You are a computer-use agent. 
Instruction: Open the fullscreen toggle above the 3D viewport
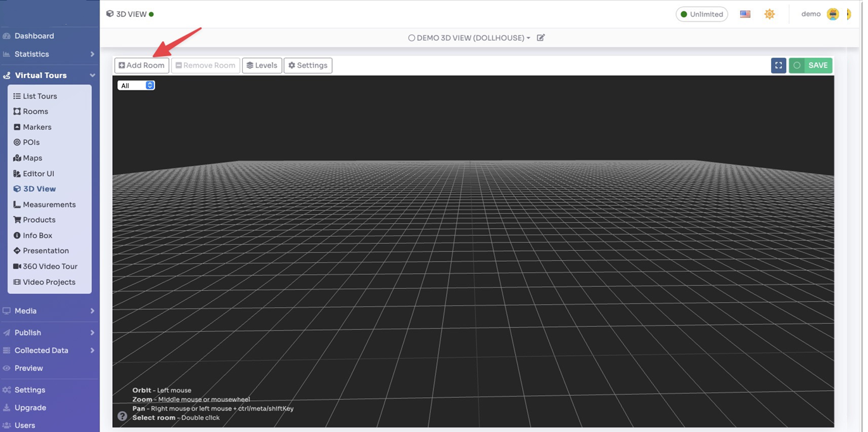tap(778, 65)
